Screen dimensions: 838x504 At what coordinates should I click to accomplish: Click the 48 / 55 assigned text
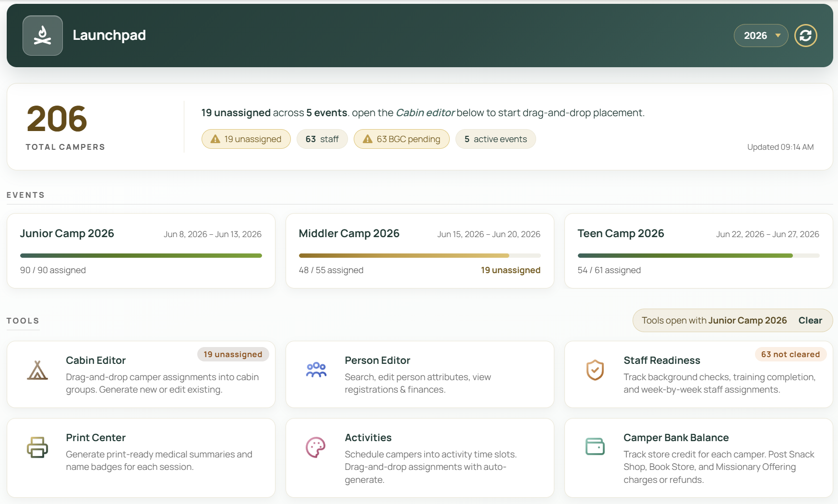click(331, 270)
